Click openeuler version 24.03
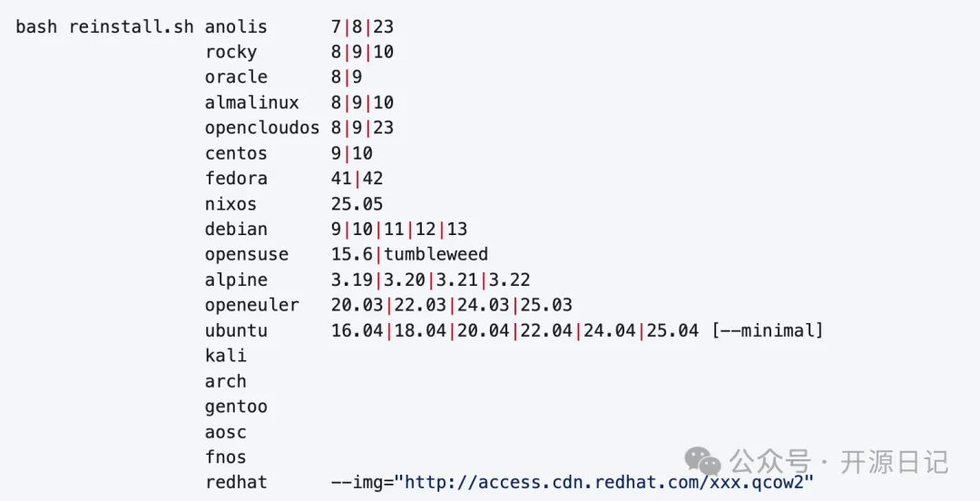980x501 pixels. [483, 305]
